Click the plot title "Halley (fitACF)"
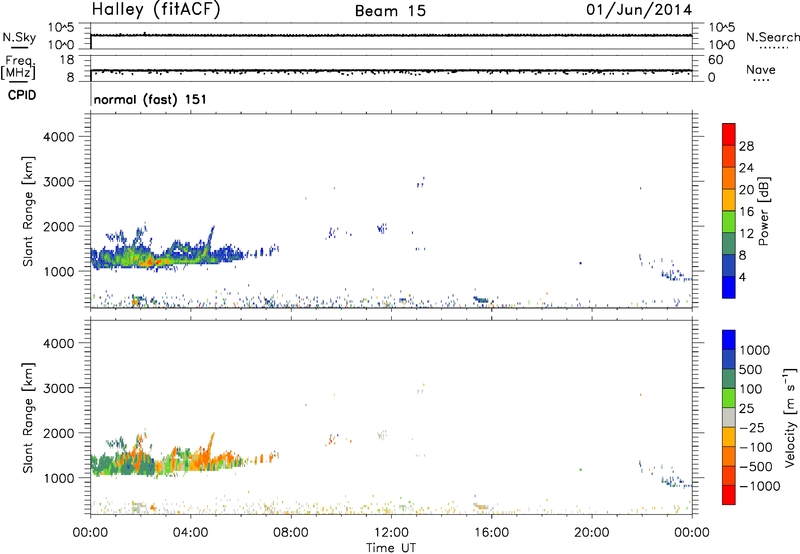 click(156, 10)
